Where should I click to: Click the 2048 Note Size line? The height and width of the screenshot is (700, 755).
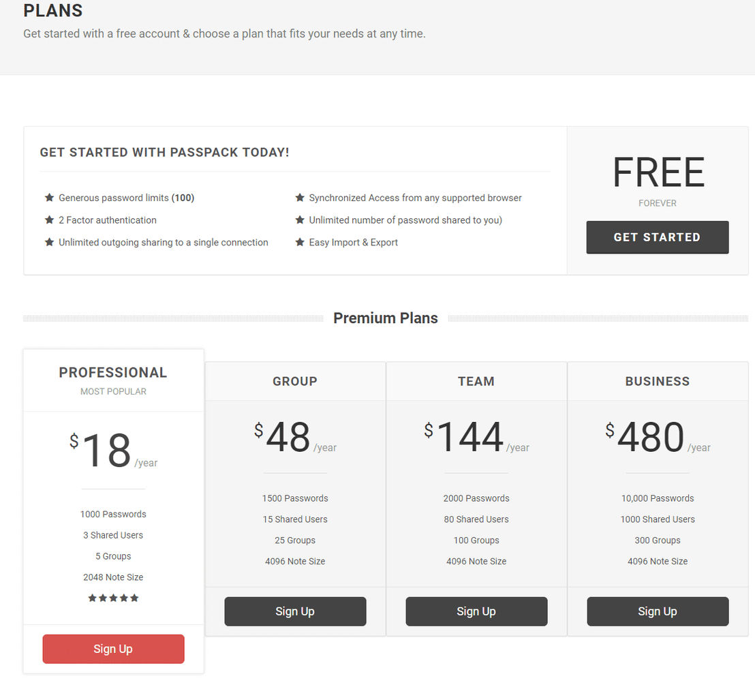point(113,577)
